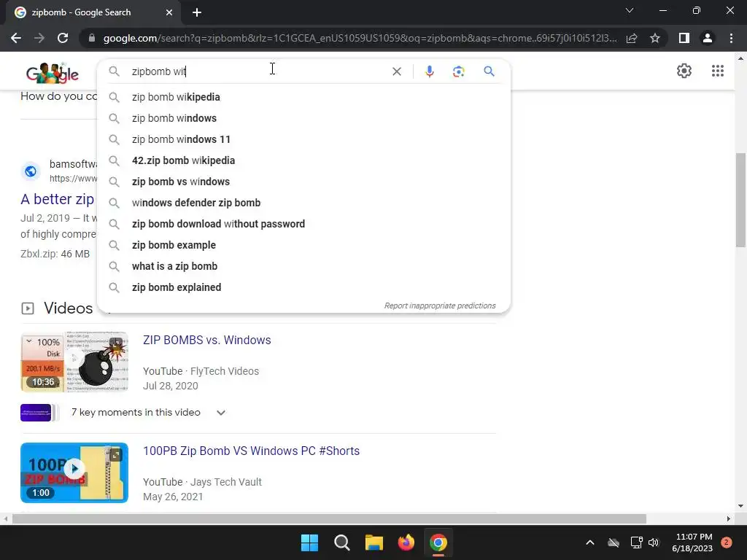This screenshot has width=747, height=560.
Task: Open the Chrome profile avatar
Action: pos(708,38)
